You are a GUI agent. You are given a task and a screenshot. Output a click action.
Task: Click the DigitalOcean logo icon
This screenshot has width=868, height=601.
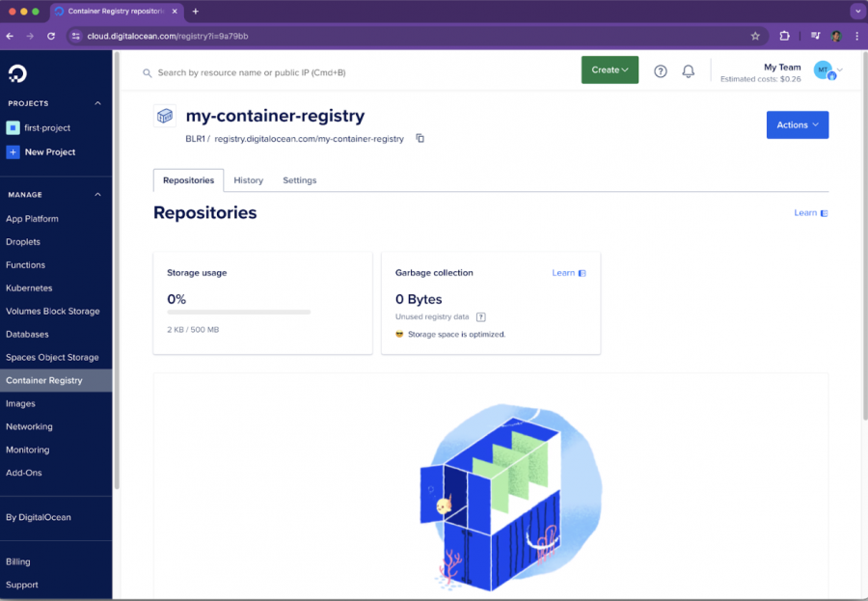17,73
